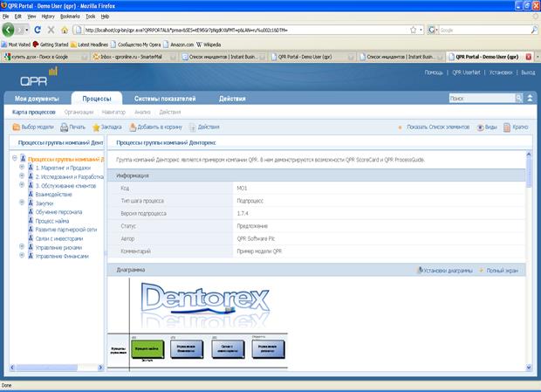Expand Управление Финансами tree node
Screen dimensions: 541x392
[22, 256]
